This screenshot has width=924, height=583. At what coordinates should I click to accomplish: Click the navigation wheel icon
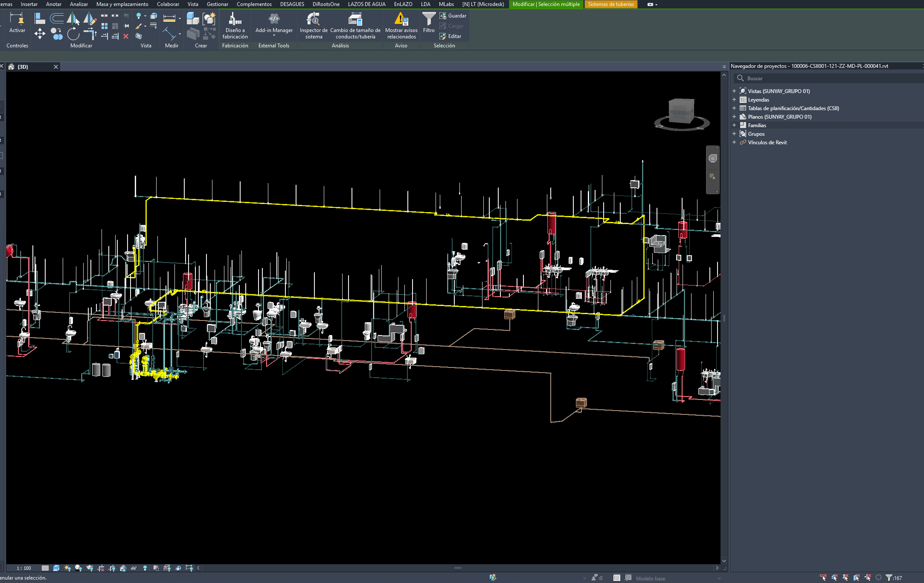[712, 159]
